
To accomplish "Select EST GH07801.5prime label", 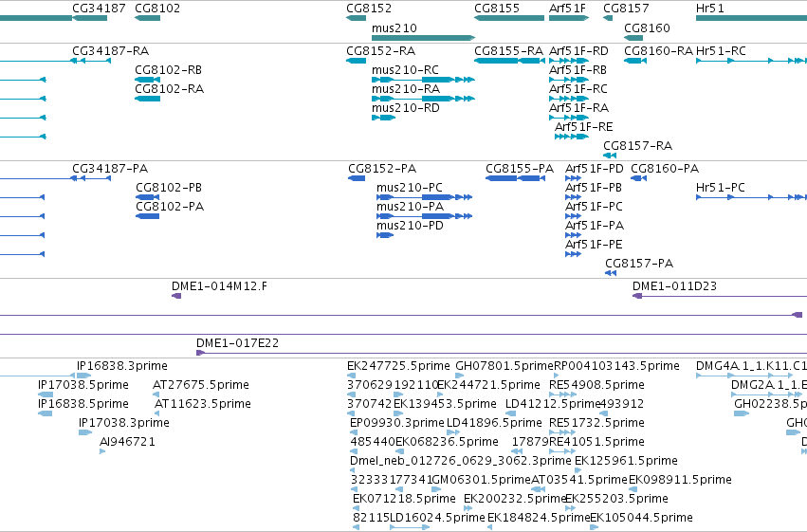I will point(504,366).
